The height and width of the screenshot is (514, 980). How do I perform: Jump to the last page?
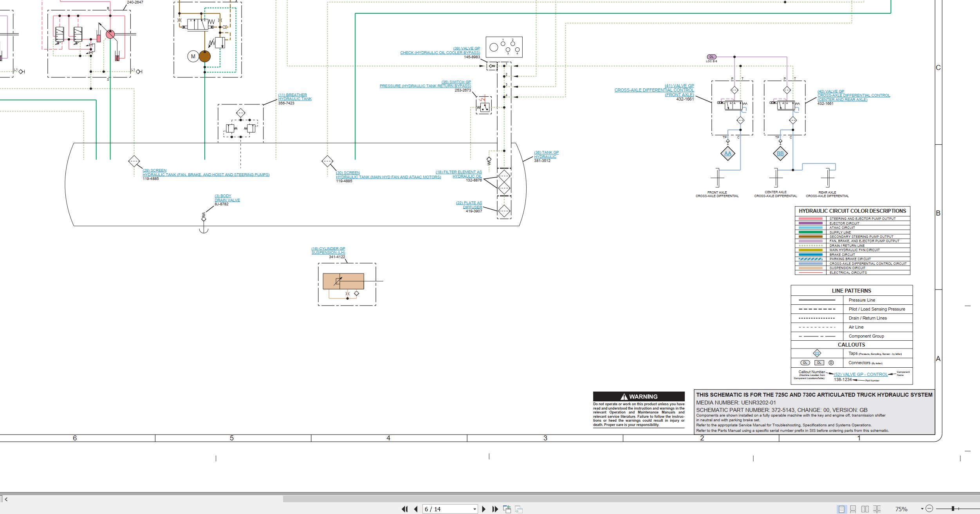coord(495,509)
